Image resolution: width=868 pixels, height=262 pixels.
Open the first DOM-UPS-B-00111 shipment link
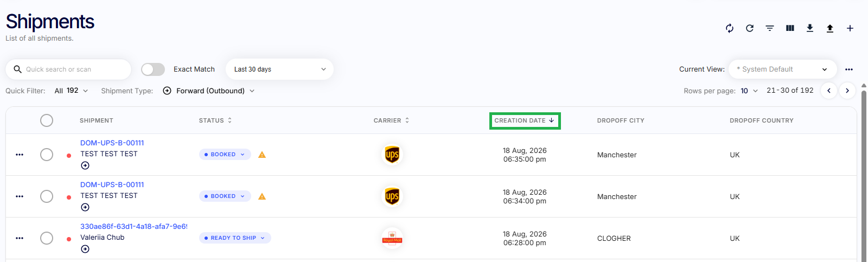coord(112,143)
